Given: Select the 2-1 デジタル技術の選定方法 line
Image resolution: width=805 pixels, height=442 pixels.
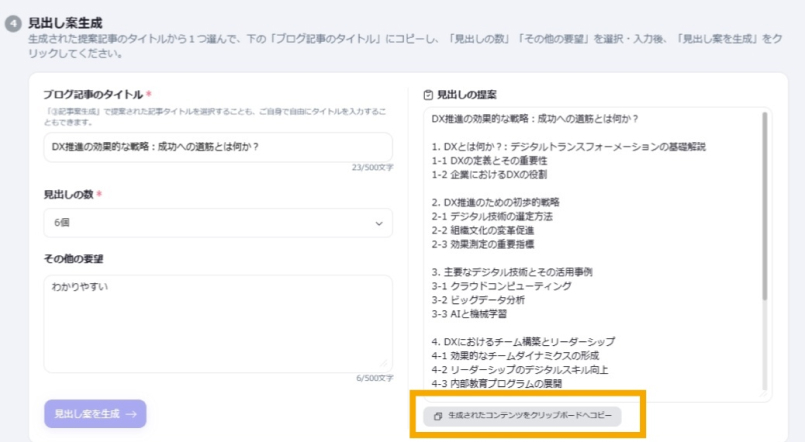Looking at the screenshot, I should pyautogui.click(x=492, y=215).
